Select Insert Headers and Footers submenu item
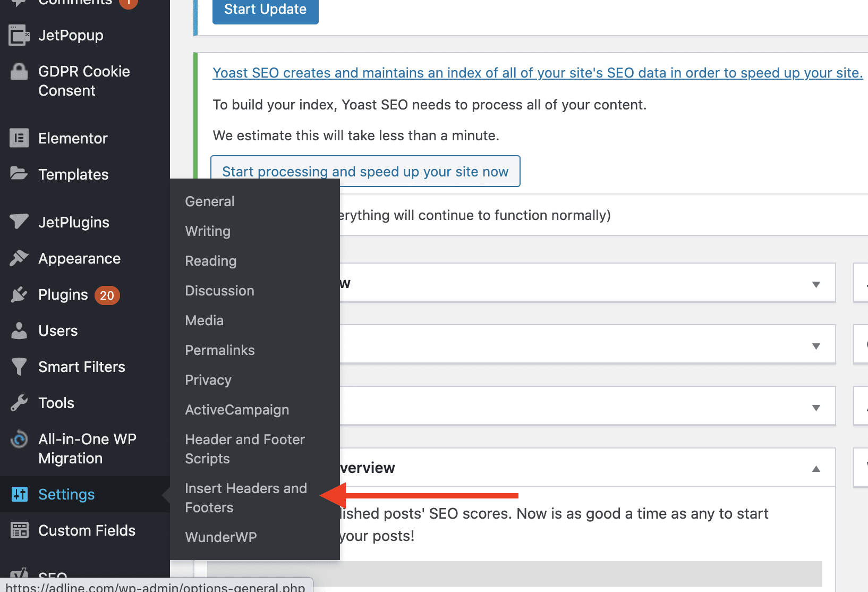 tap(246, 498)
